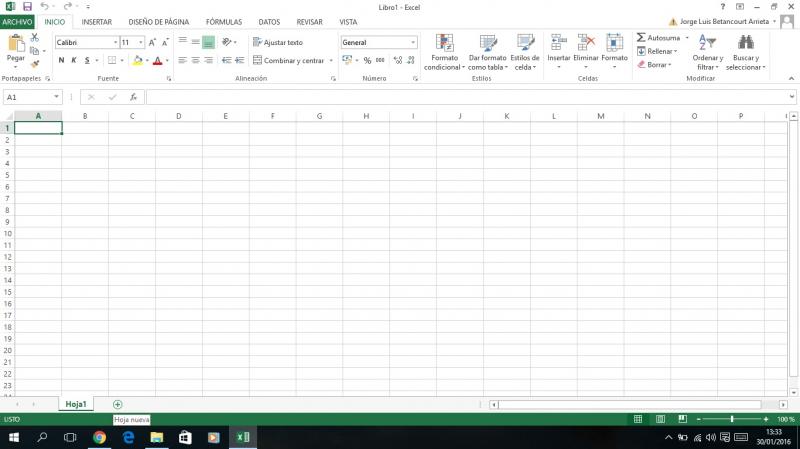Image resolution: width=800 pixels, height=449 pixels.
Task: Toggle bold (N) formatting
Action: click(x=61, y=60)
